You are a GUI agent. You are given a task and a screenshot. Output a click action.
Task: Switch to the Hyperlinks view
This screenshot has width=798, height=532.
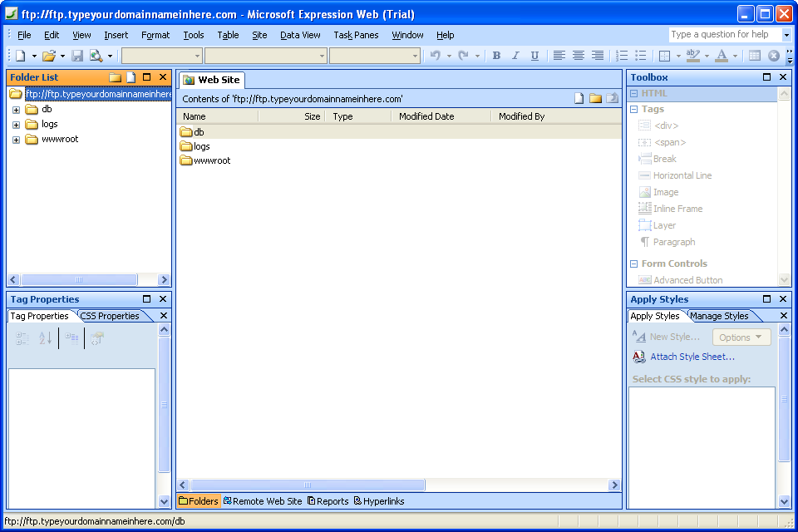379,501
